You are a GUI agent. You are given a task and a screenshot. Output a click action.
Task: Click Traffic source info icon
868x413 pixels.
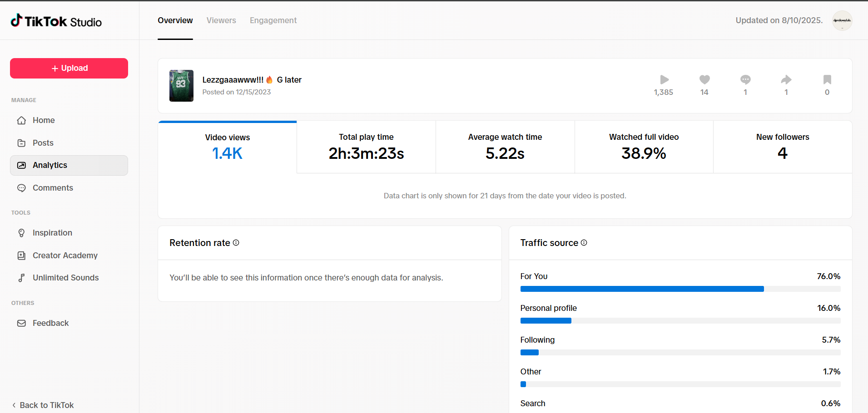[x=584, y=243]
